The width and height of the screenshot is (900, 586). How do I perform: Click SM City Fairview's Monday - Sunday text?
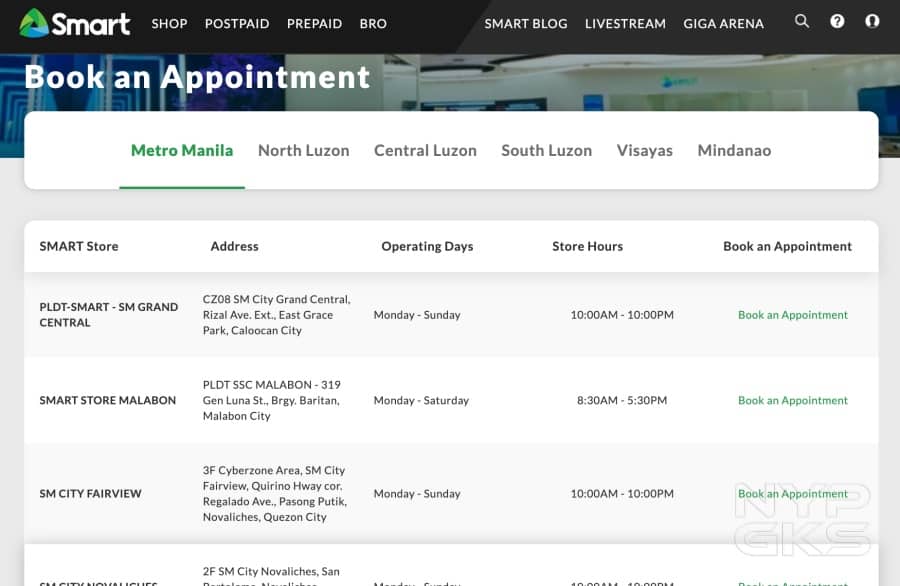point(417,494)
